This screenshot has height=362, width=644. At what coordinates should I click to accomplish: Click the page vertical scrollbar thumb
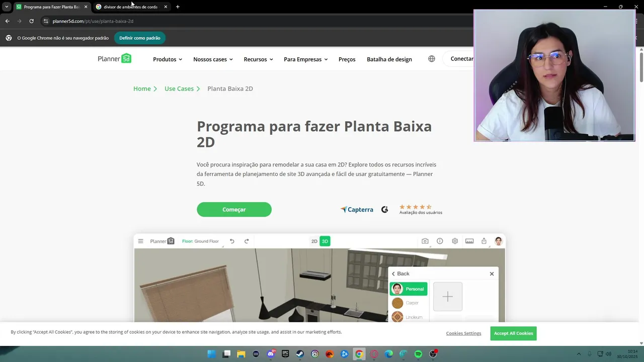641,66
